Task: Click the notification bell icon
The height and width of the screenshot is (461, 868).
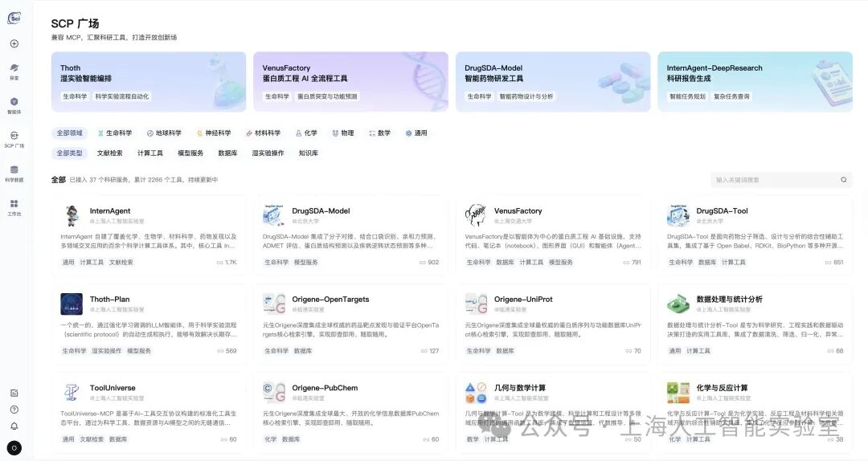Action: tap(14, 426)
